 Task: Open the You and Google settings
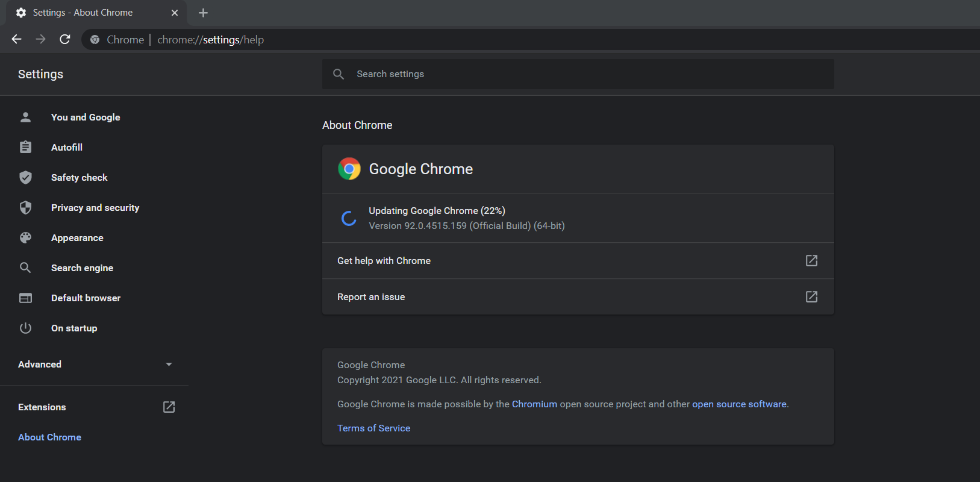(86, 117)
